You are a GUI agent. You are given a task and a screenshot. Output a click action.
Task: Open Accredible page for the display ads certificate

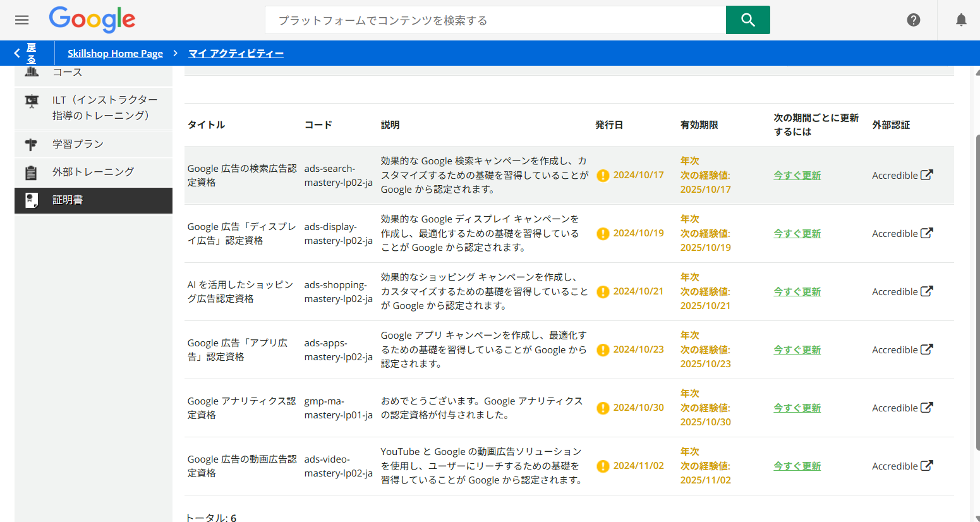pos(902,233)
